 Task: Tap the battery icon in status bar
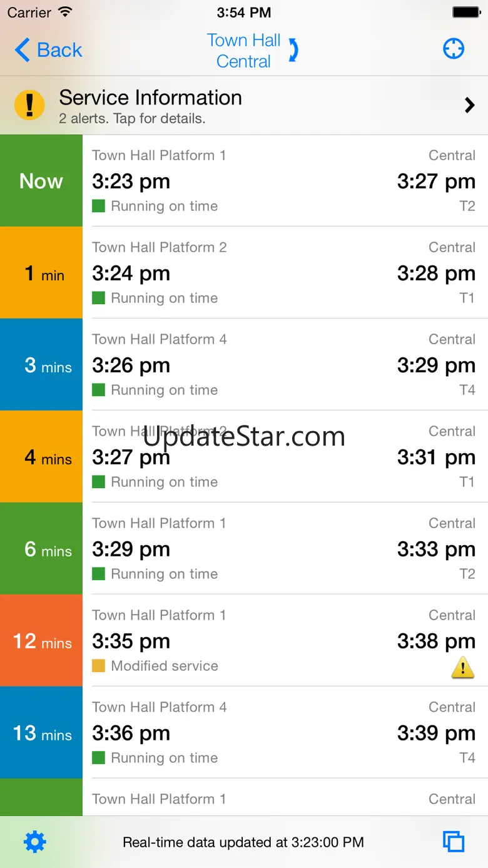pos(465,13)
